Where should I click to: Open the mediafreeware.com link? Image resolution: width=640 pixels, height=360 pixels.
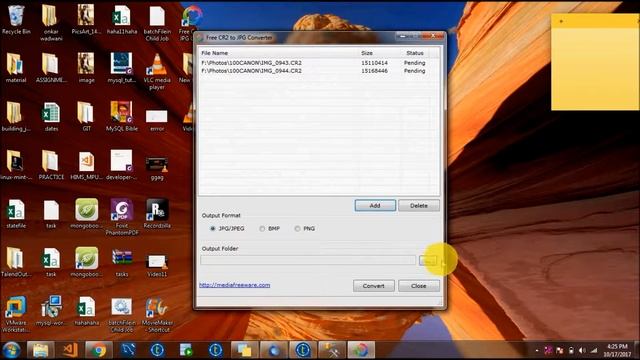point(234,285)
